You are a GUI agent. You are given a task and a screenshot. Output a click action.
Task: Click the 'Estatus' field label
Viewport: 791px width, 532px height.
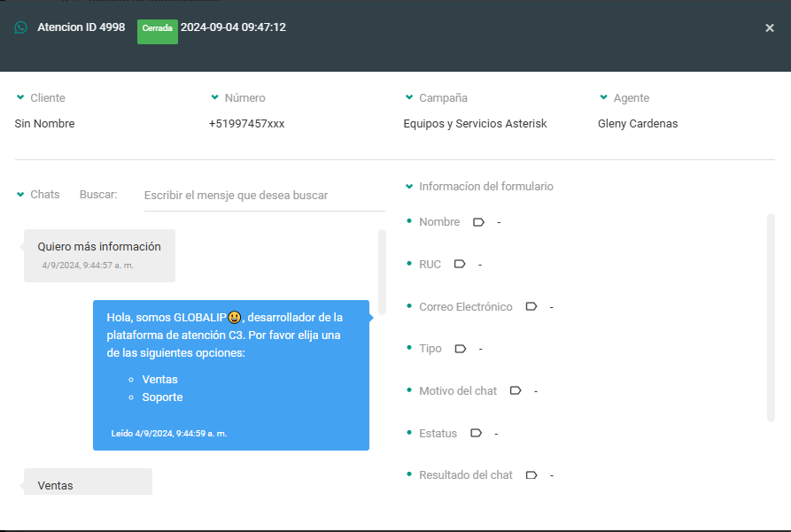tap(438, 433)
